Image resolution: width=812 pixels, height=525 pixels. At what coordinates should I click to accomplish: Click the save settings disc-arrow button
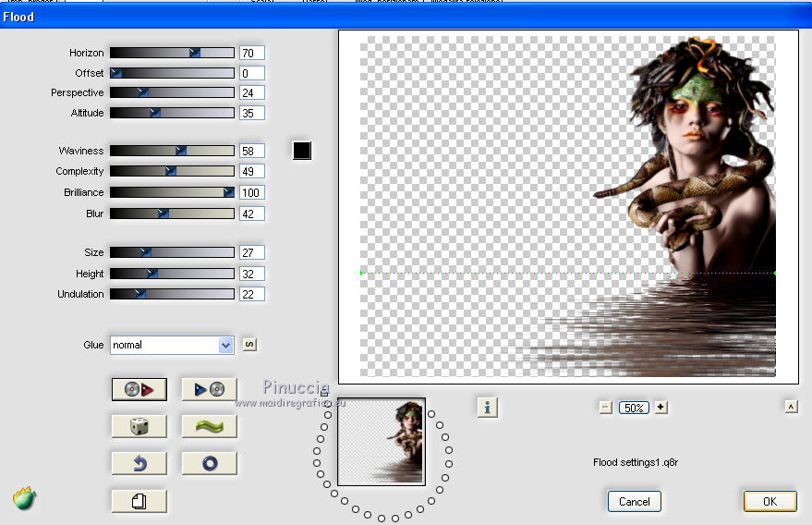pyautogui.click(x=139, y=389)
